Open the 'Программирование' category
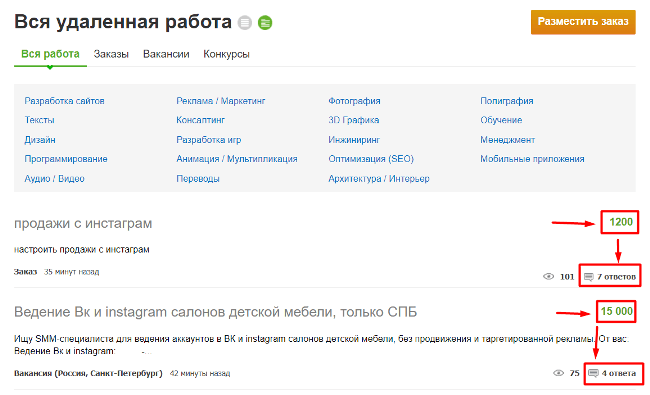The width and height of the screenshot is (650, 395). pyautogui.click(x=66, y=159)
